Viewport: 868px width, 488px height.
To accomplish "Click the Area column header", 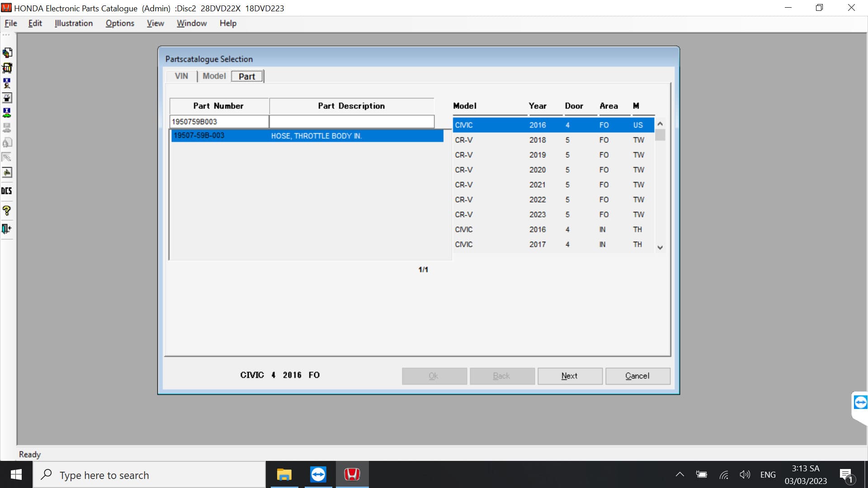I will coord(609,106).
